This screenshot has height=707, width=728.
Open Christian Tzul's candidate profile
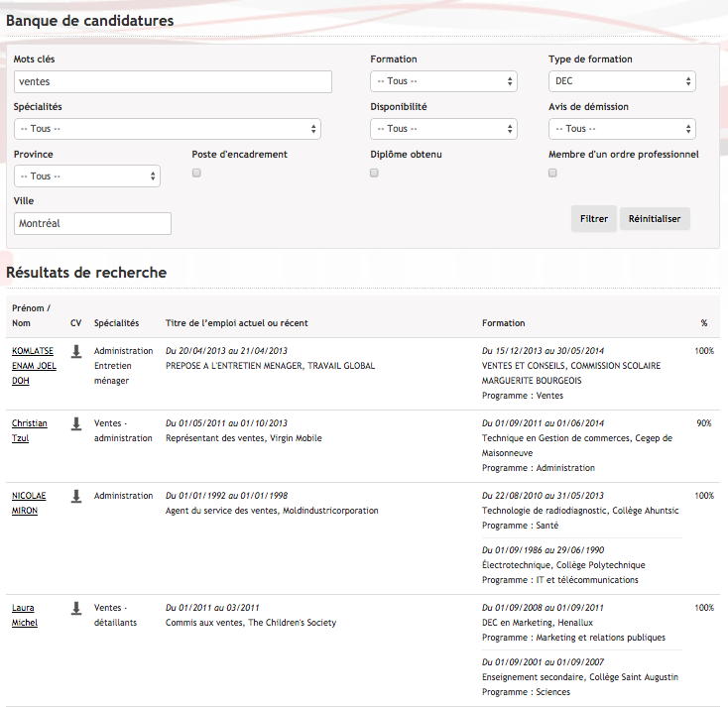point(29,430)
